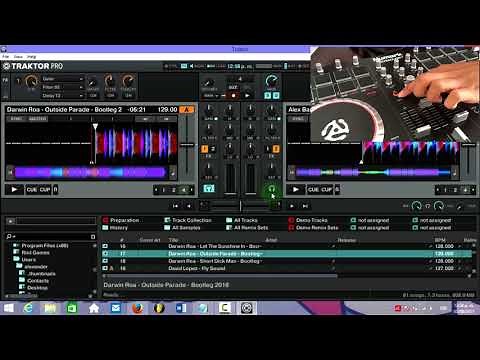Click CUE on deck B
Screen dimensions: 480x360
click(313, 190)
